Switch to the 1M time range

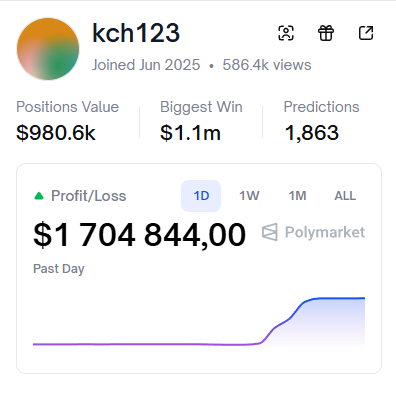(x=297, y=196)
